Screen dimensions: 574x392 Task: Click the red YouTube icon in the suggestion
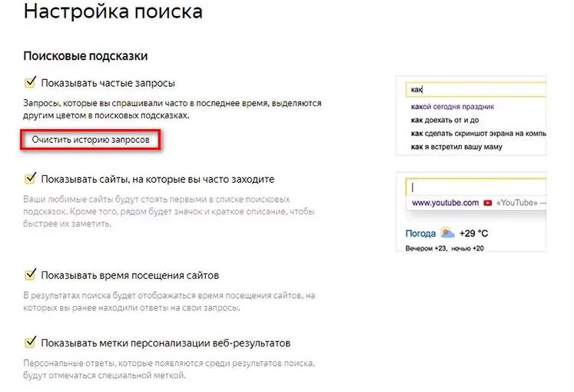click(x=488, y=203)
